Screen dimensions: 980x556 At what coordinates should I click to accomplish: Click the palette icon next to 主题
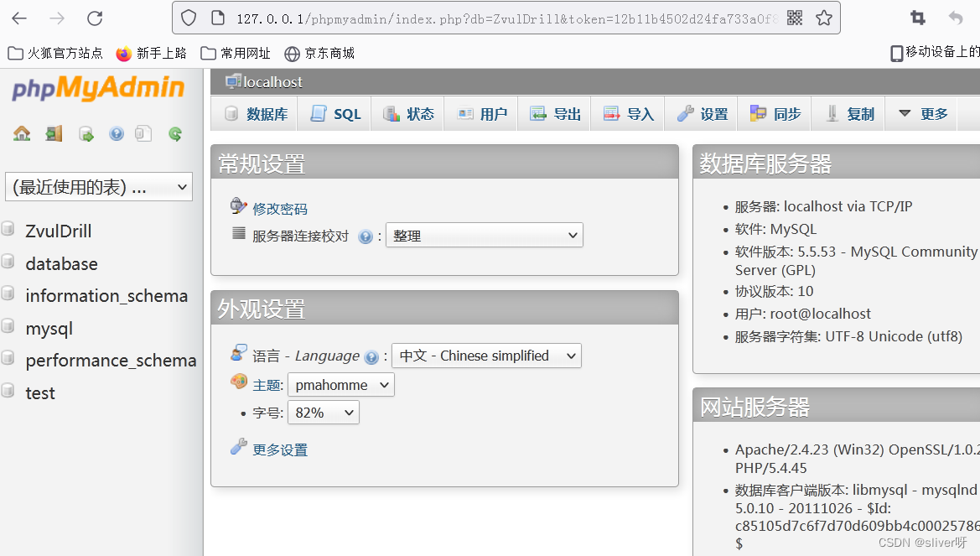click(238, 382)
